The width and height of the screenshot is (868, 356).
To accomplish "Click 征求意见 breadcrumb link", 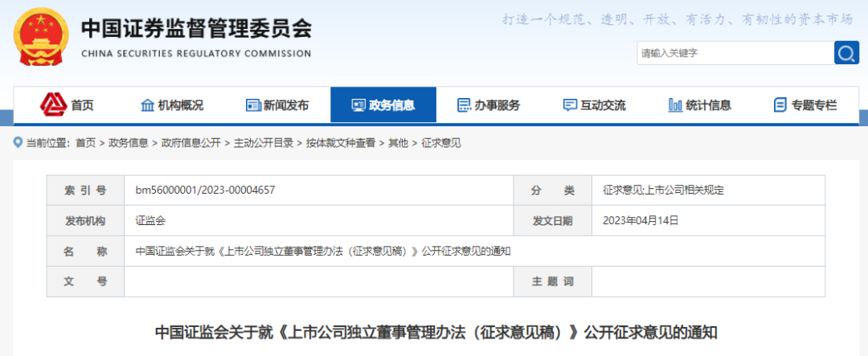I will coord(441,143).
